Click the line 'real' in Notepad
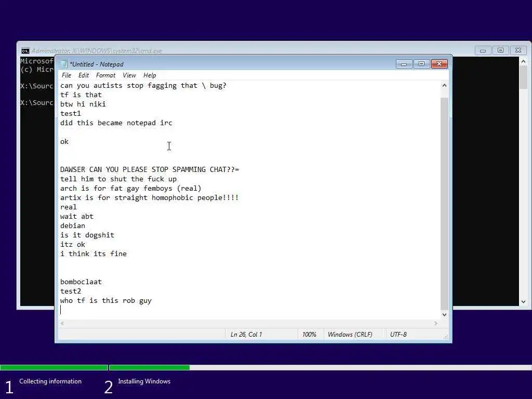 69,207
